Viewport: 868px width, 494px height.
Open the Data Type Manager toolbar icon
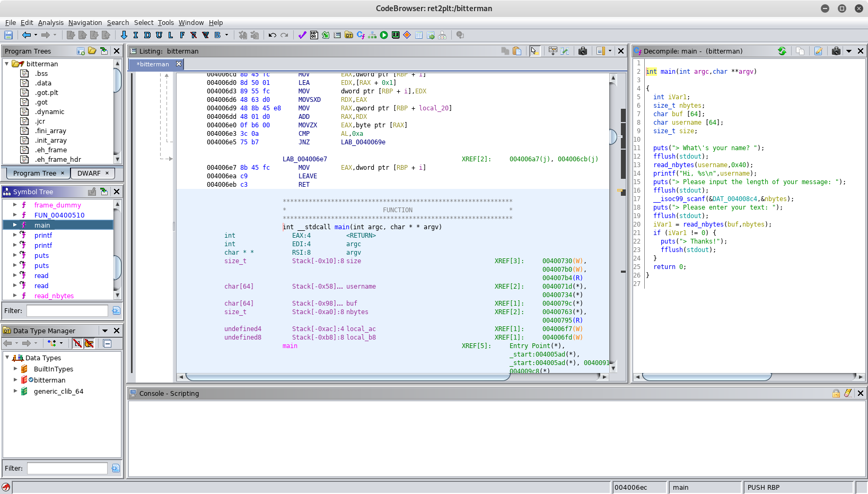(x=349, y=35)
